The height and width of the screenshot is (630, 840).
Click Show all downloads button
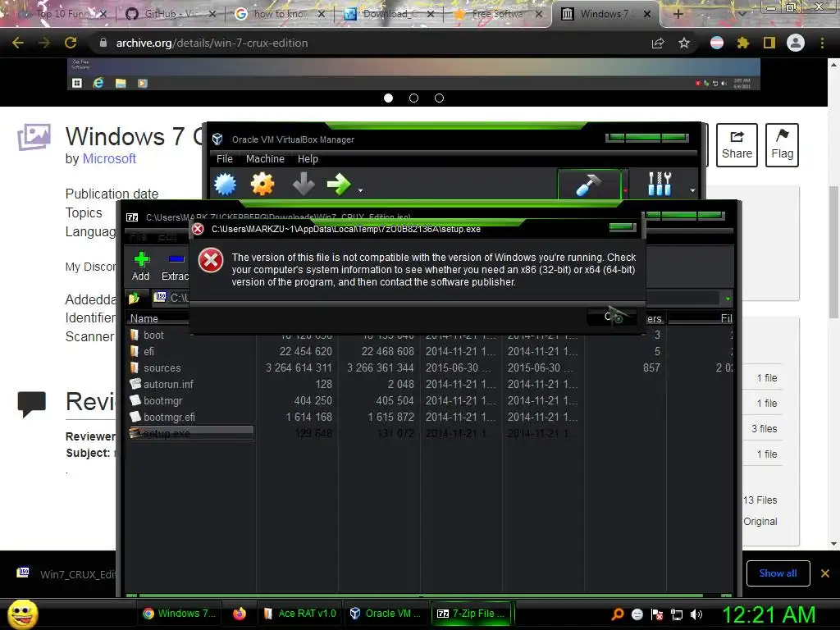pos(778,573)
